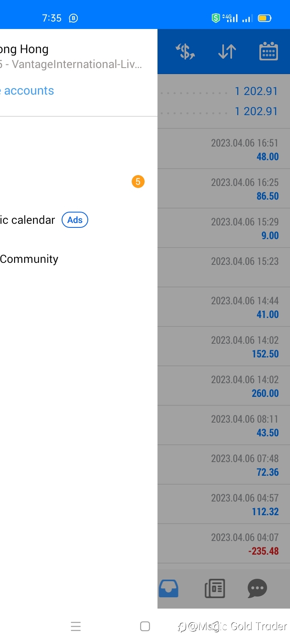Select the 14:02 trade with 260.00 profit
This screenshot has height=644, width=290.
[x=224, y=386]
